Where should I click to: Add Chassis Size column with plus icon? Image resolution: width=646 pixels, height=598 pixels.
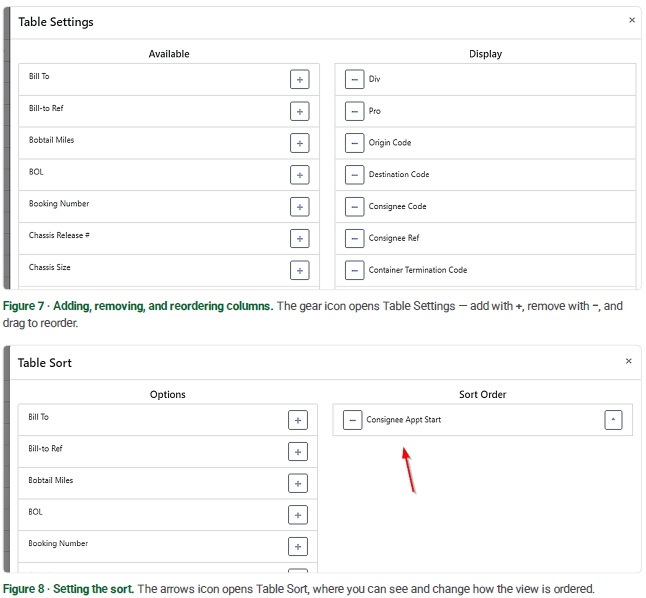click(300, 270)
